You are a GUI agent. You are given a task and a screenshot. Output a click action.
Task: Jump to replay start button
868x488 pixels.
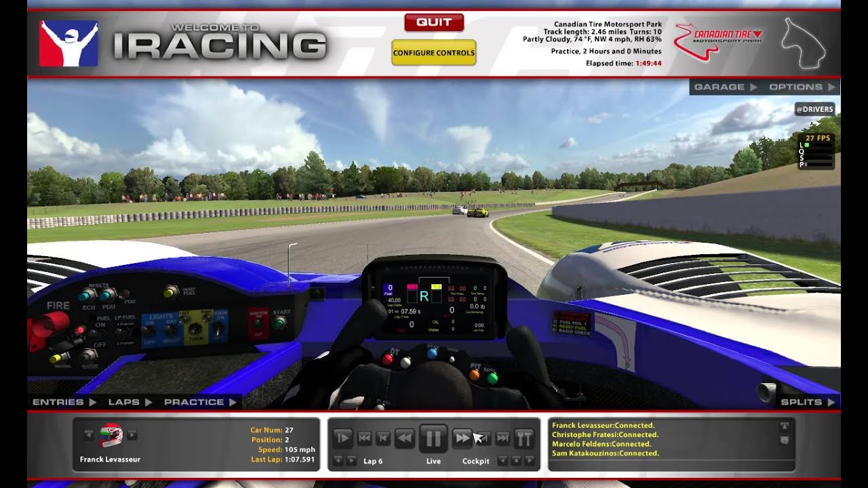pyautogui.click(x=364, y=439)
